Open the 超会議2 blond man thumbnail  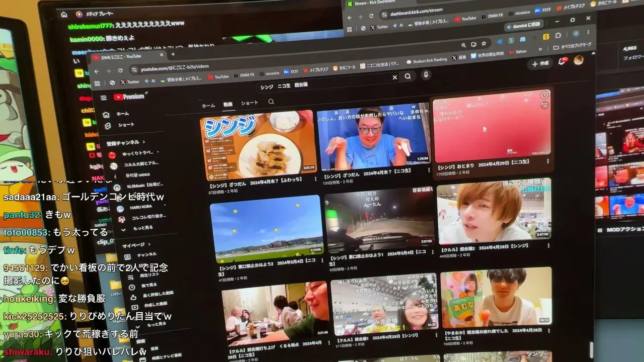(494, 212)
